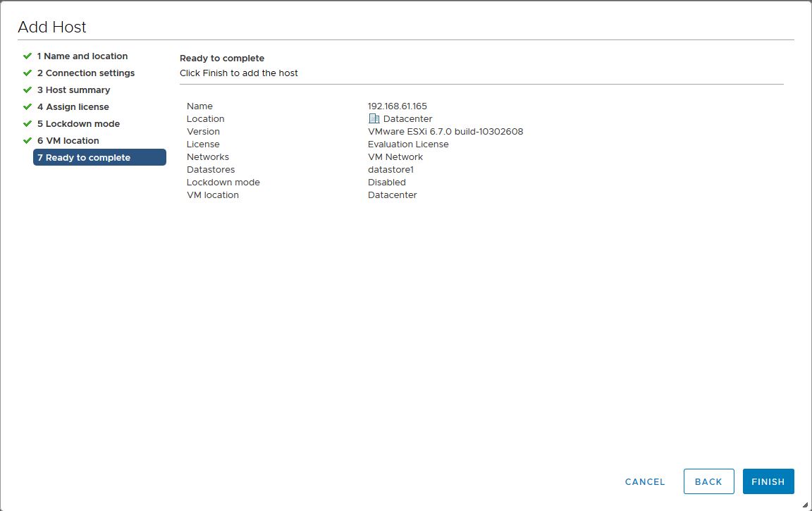Screen dimensions: 812x511
Task: Click the Name field label
Action: 199,106
